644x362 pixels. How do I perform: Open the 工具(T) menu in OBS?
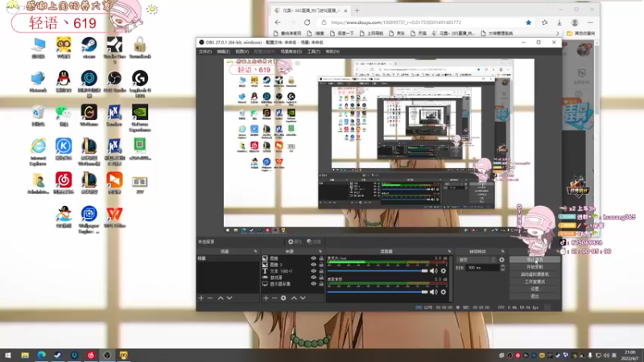tap(313, 51)
